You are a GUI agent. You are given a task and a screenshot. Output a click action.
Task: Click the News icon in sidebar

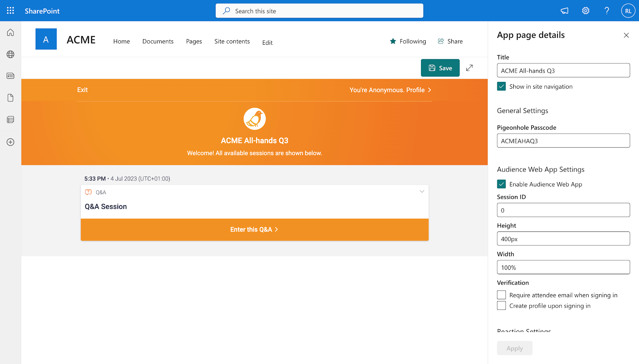[10, 75]
